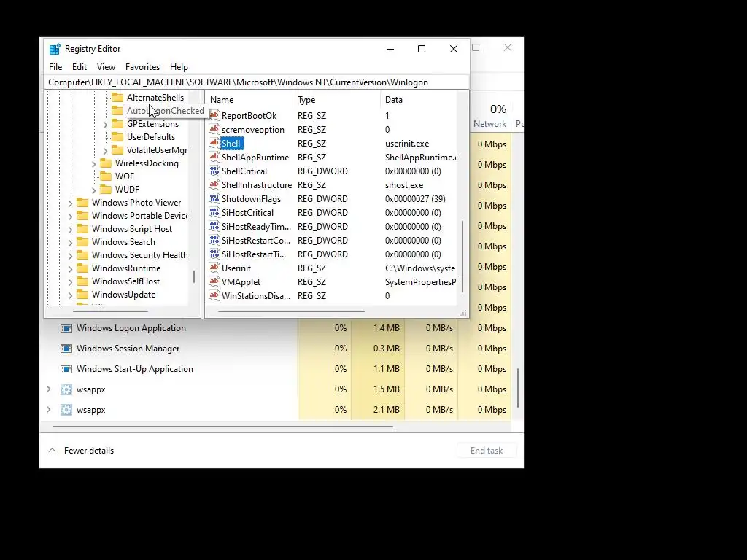Click the VMApplet string value icon
This screenshot has width=747, height=560.
pos(214,281)
